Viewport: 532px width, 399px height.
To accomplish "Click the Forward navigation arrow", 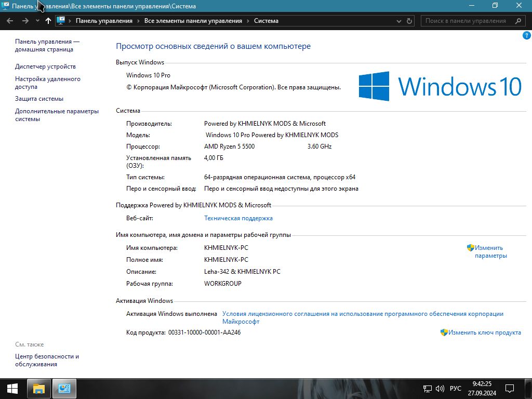I will click(25, 21).
